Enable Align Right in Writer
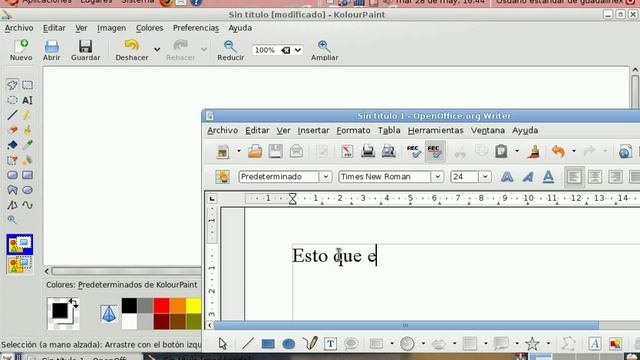 click(615, 177)
